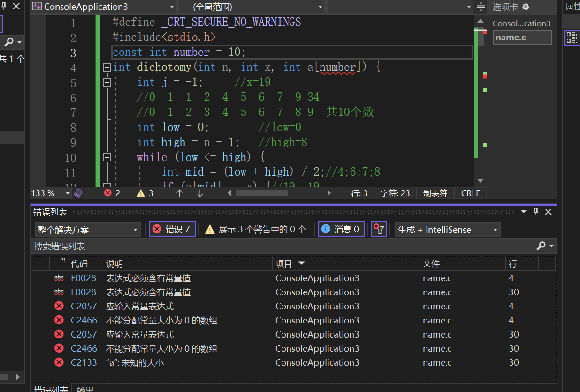
Task: Click the CRLF line ending setting
Action: (471, 193)
